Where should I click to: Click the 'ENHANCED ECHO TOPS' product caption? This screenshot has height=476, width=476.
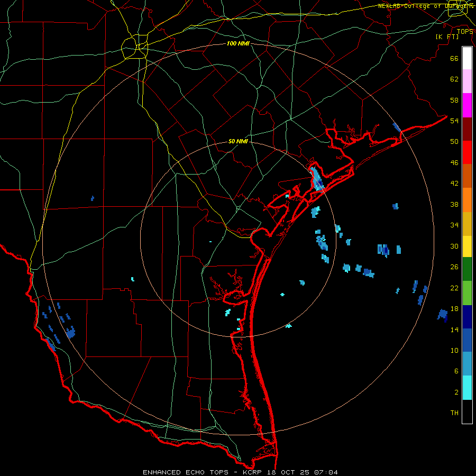point(186,472)
